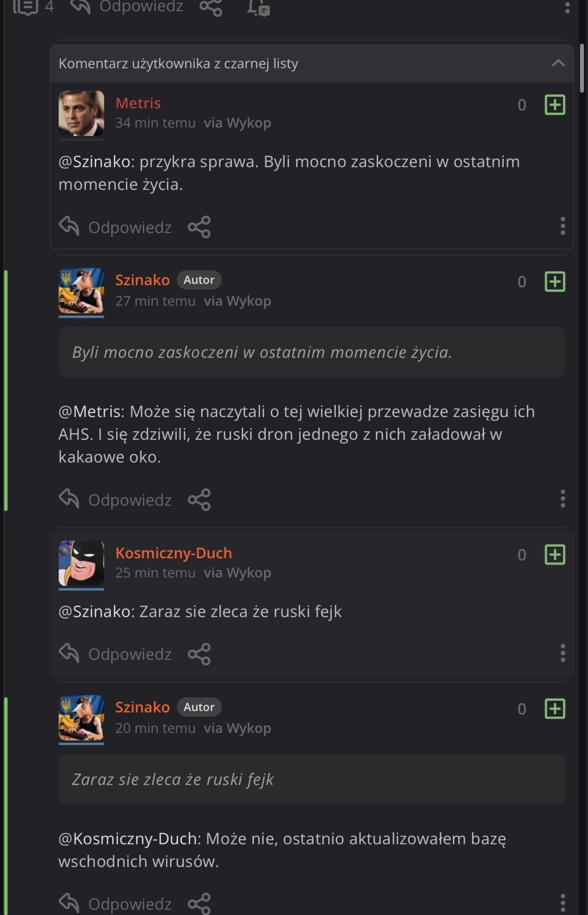Upvote Metris's comment with plus icon
Viewport: 588px width, 915px height.
pos(555,105)
